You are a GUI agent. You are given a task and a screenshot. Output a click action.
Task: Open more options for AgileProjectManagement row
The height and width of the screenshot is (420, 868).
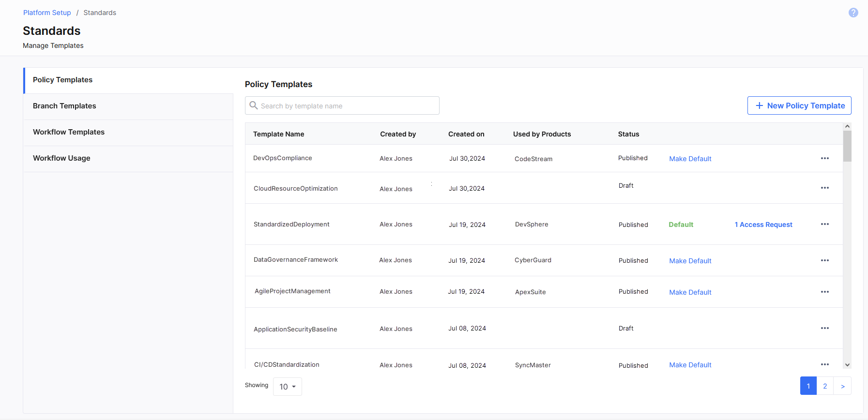click(x=825, y=292)
